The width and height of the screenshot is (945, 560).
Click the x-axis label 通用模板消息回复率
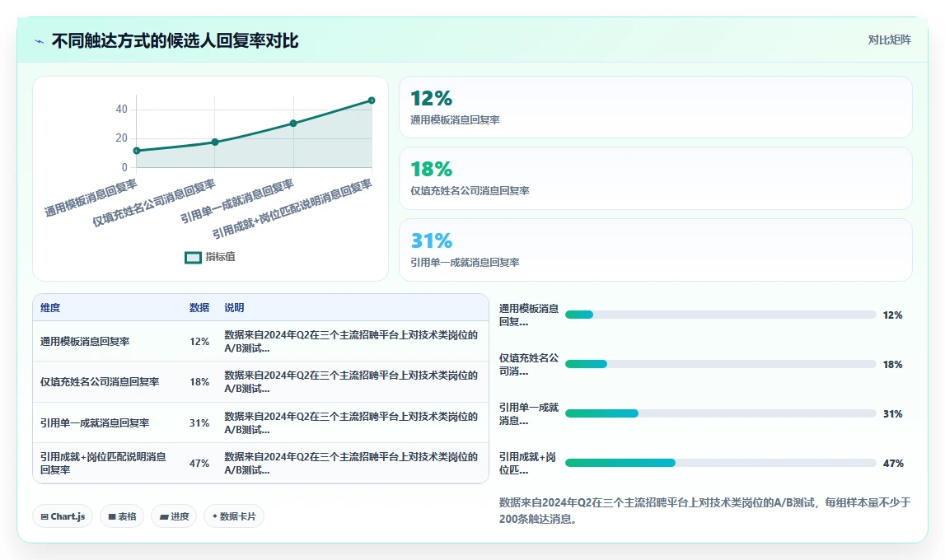(x=91, y=198)
